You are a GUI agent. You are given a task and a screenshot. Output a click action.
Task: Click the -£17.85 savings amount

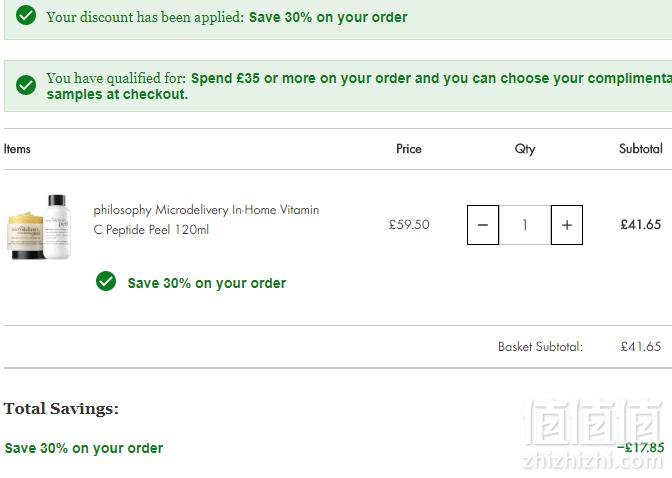click(x=641, y=447)
